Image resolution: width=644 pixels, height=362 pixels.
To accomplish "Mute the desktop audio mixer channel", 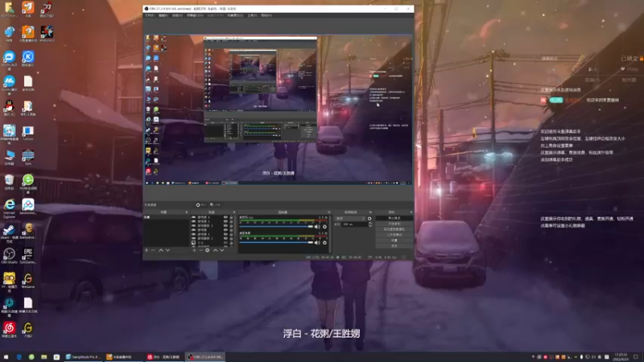I will click(317, 243).
